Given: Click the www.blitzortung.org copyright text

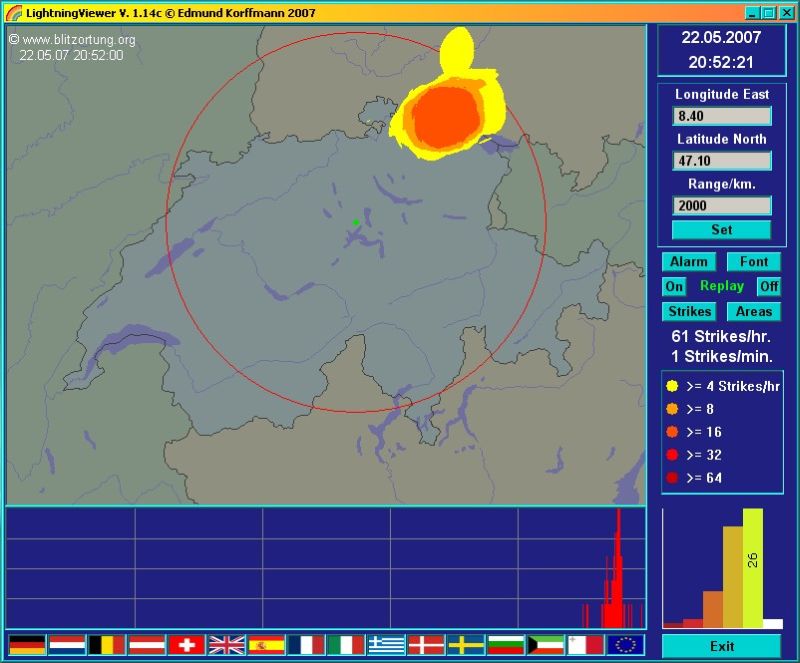Looking at the screenshot, I should tap(72, 39).
